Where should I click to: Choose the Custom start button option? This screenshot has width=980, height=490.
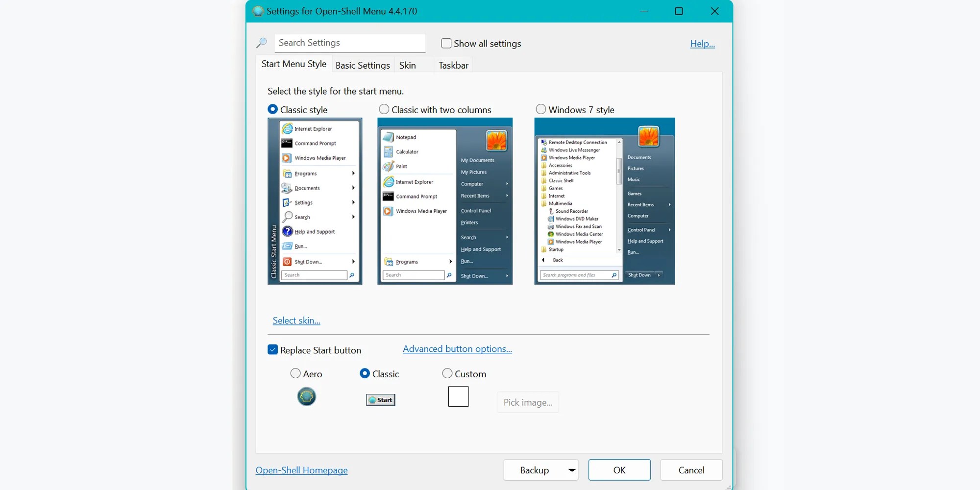447,373
